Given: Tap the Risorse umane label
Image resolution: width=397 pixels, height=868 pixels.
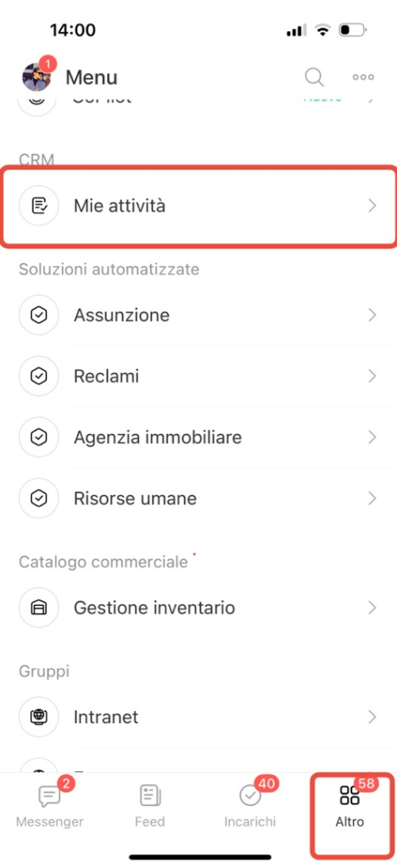Looking at the screenshot, I should 135,498.
